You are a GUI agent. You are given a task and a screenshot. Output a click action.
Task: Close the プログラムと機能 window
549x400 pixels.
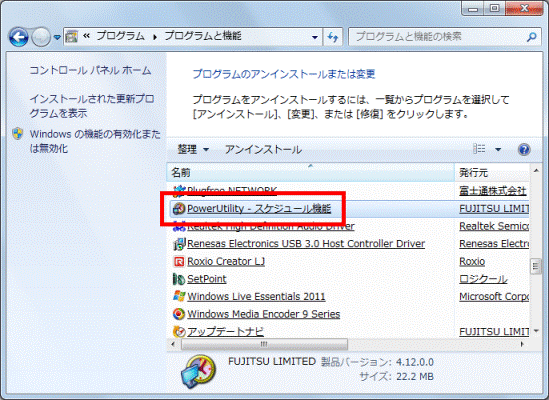pyautogui.click(x=524, y=8)
